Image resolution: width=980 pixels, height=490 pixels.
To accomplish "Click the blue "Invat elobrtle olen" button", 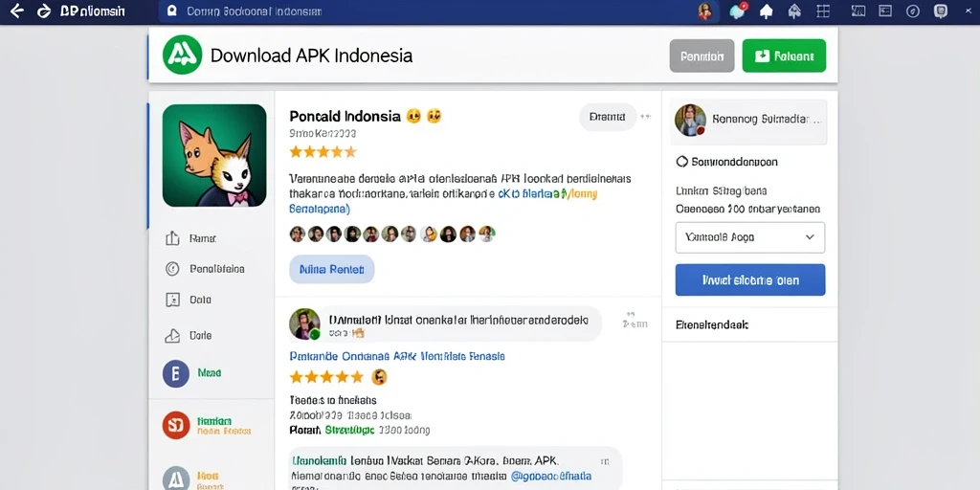I will click(750, 280).
